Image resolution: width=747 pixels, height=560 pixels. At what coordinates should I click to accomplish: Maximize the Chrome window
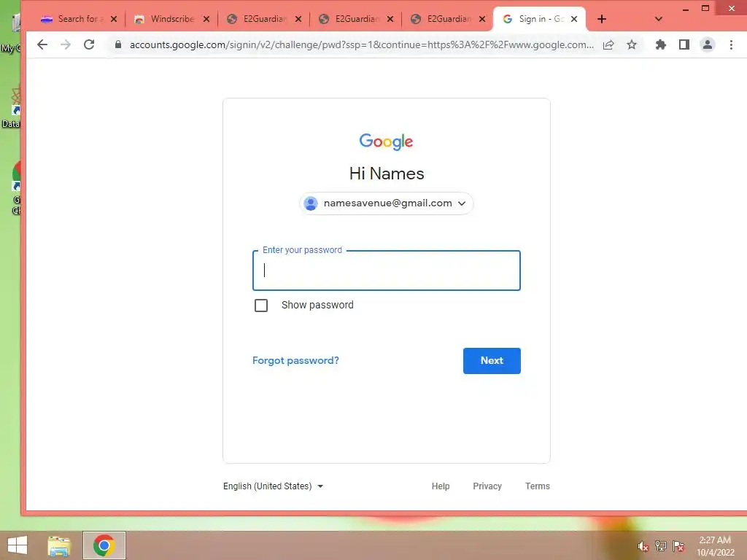[705, 8]
